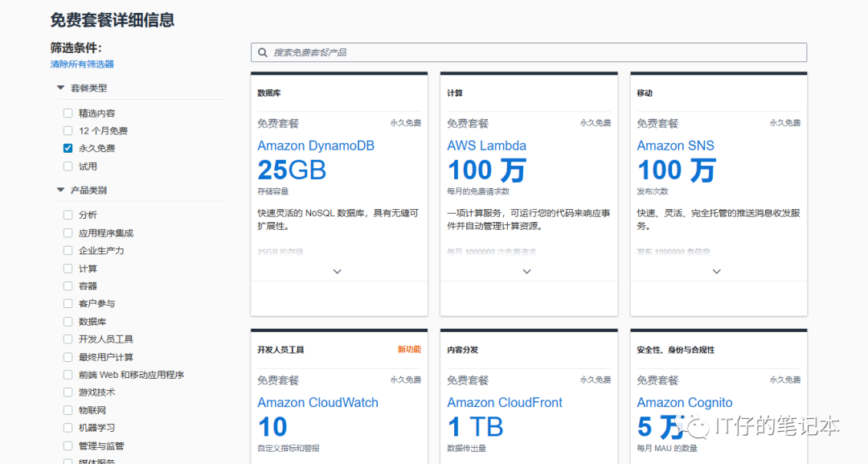This screenshot has height=464, width=868.
Task: Enable the 精选内容 checkbox
Action: point(68,113)
